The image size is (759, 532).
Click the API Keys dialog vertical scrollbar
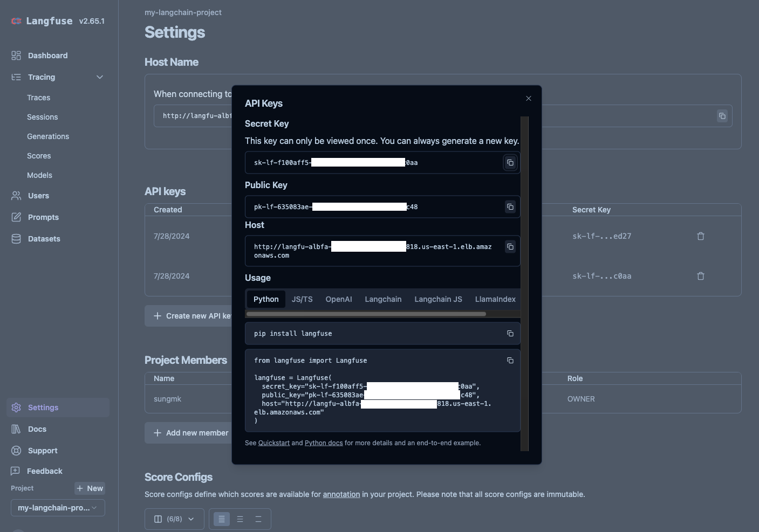[524, 283]
